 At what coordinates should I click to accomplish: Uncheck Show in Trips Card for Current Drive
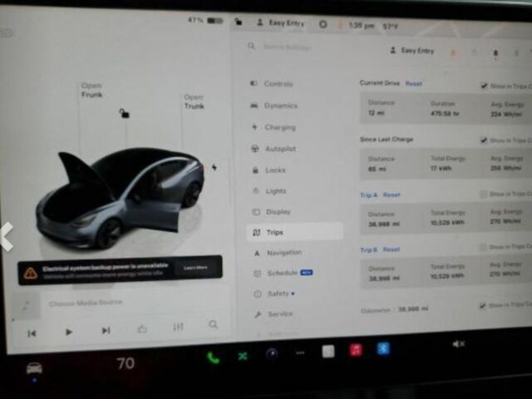click(484, 86)
